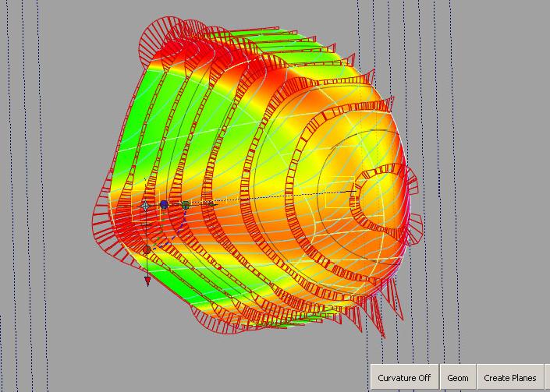Select the green sphere manipulator handle

coord(185,205)
